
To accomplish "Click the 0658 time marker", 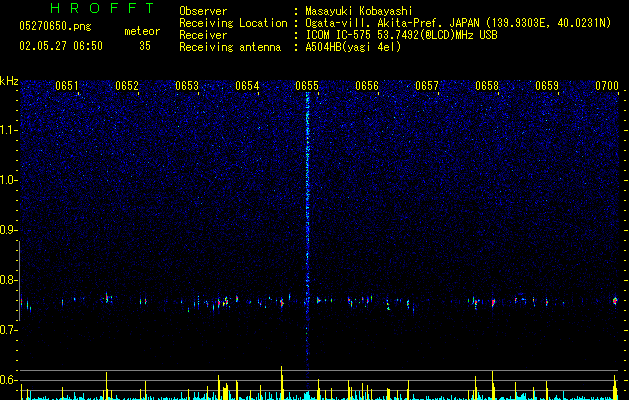I will click(x=487, y=86).
